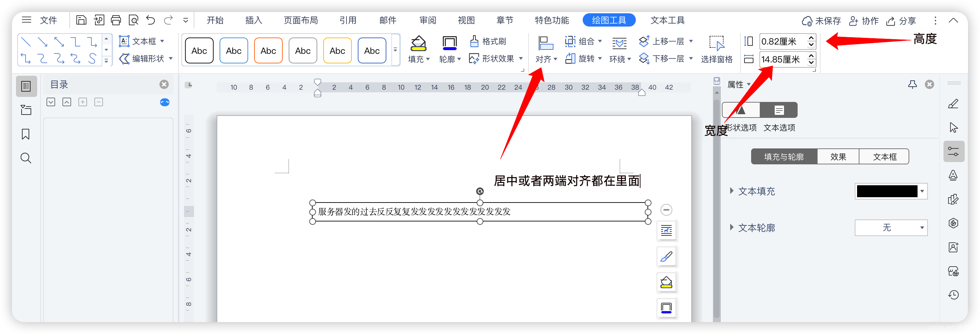The width and height of the screenshot is (980, 334).
Task: Select the 填充与轮廓 segment
Action: click(x=784, y=157)
